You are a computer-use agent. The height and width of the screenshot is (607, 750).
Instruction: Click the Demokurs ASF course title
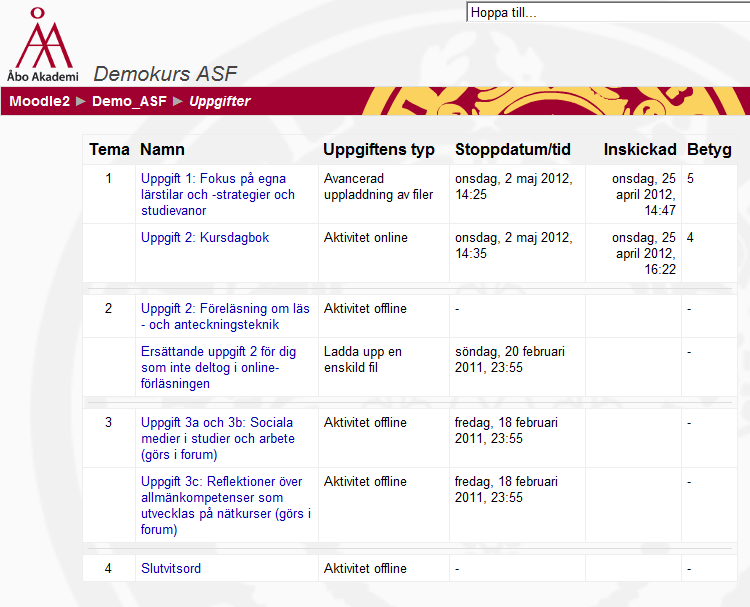tap(165, 74)
